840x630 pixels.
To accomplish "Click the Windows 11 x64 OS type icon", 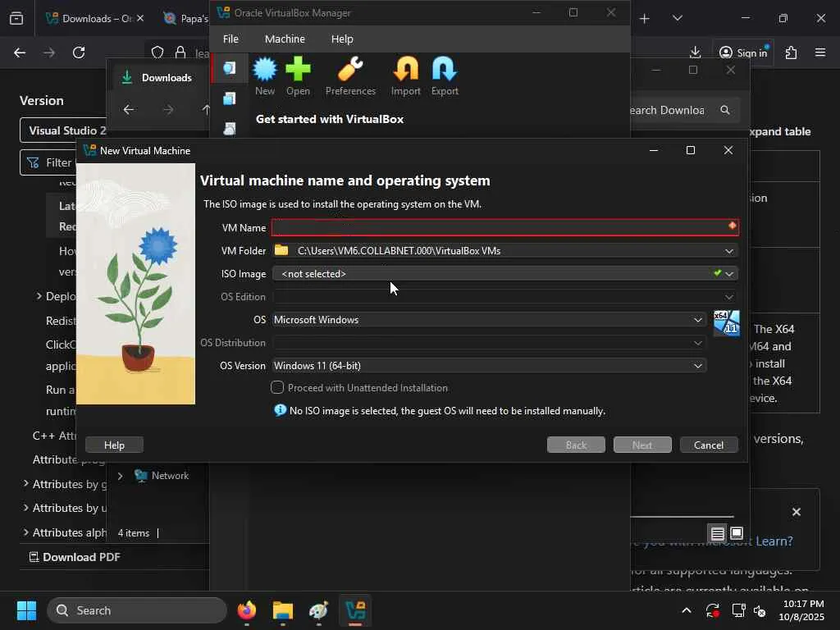I will (x=727, y=323).
